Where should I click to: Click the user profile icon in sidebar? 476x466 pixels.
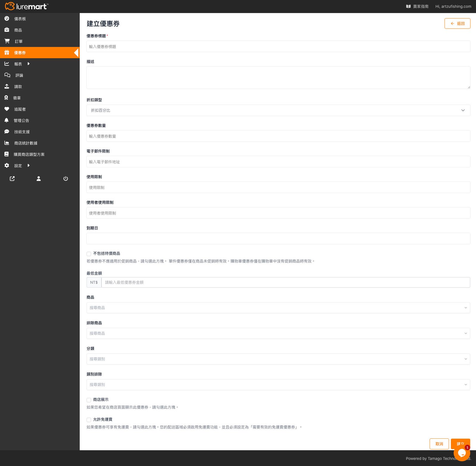pos(39,178)
